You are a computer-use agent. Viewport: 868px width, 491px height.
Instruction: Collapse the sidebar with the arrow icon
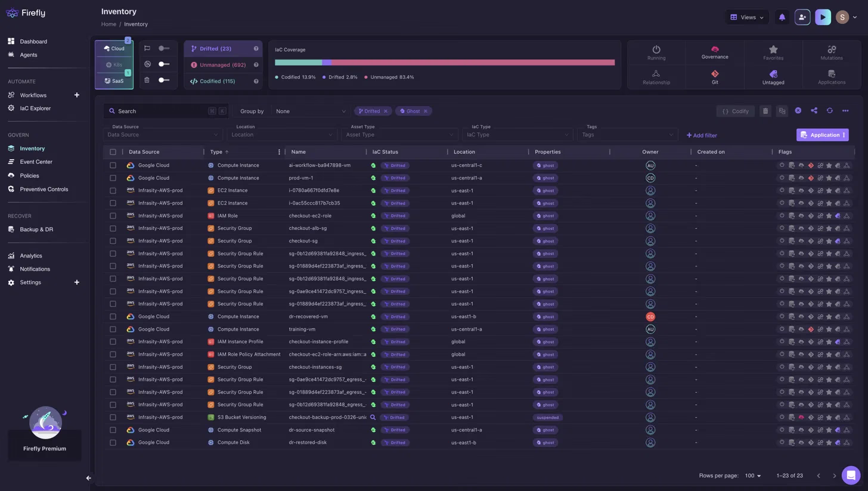[88, 478]
